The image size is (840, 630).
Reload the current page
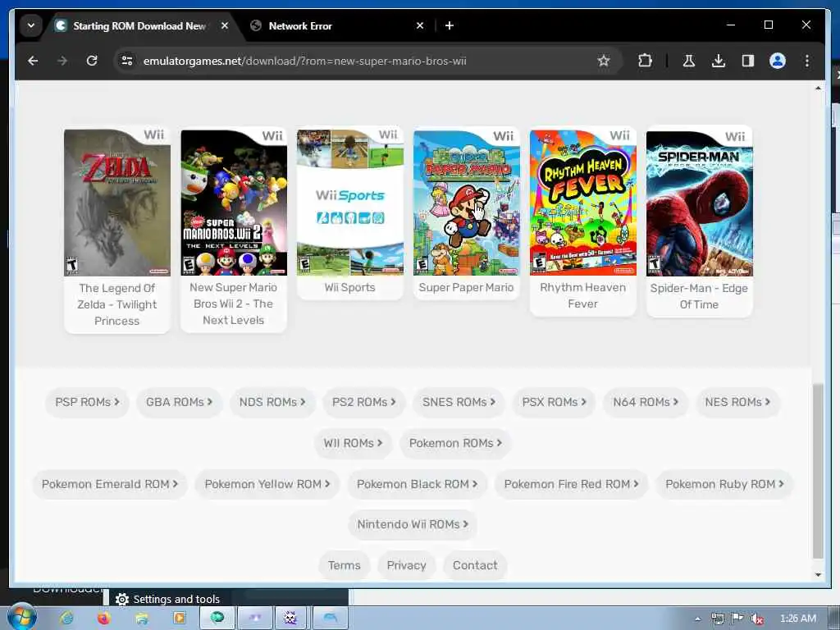click(92, 61)
